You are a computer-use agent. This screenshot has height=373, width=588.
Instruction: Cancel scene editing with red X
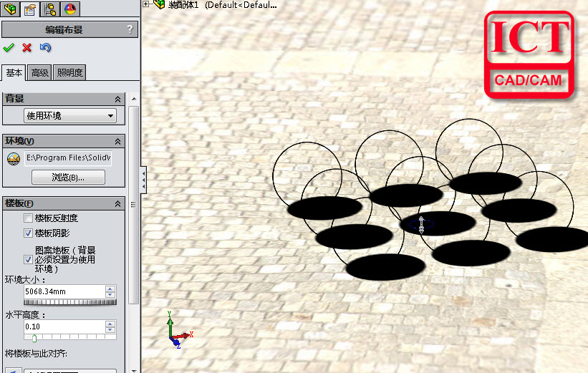coord(27,48)
